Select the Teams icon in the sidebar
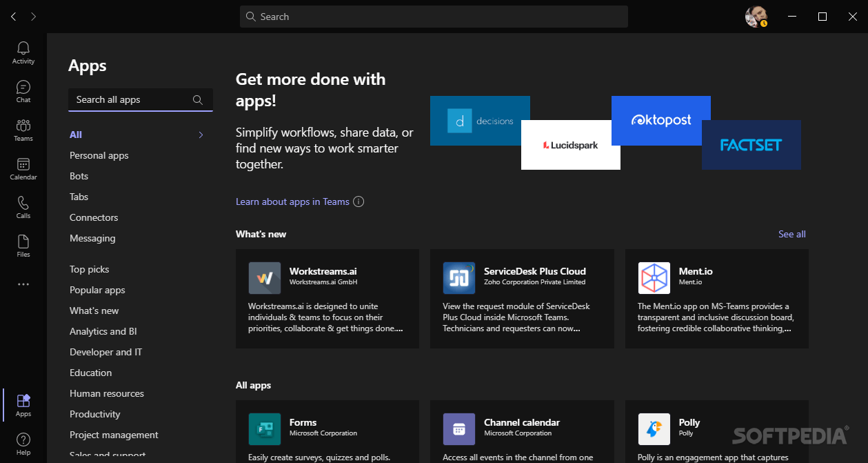Viewport: 868px width, 463px height. point(23,127)
